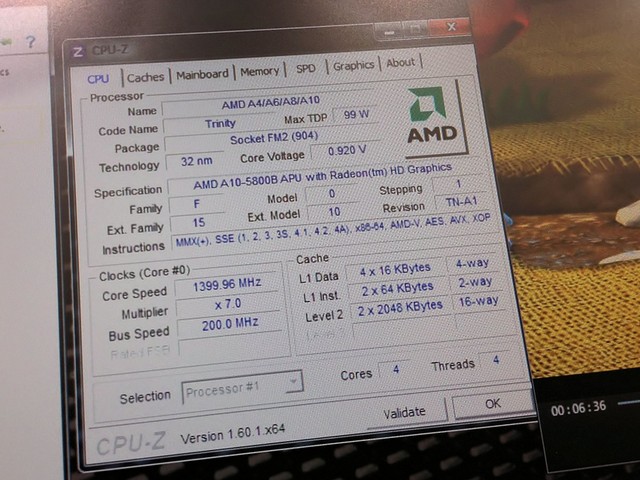Click the Name field AMD A4/A6/A8/A10
This screenshot has width=640, height=480.
(x=270, y=102)
